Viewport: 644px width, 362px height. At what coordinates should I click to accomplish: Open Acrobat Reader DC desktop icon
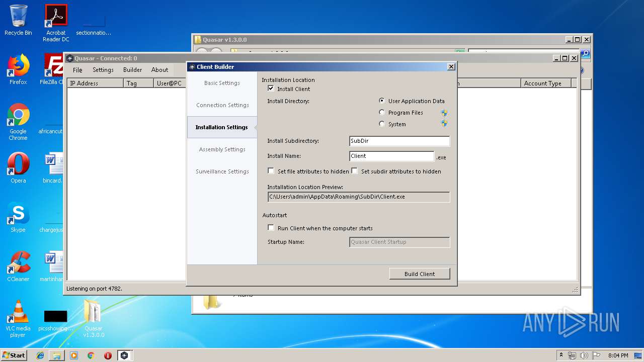point(56,23)
